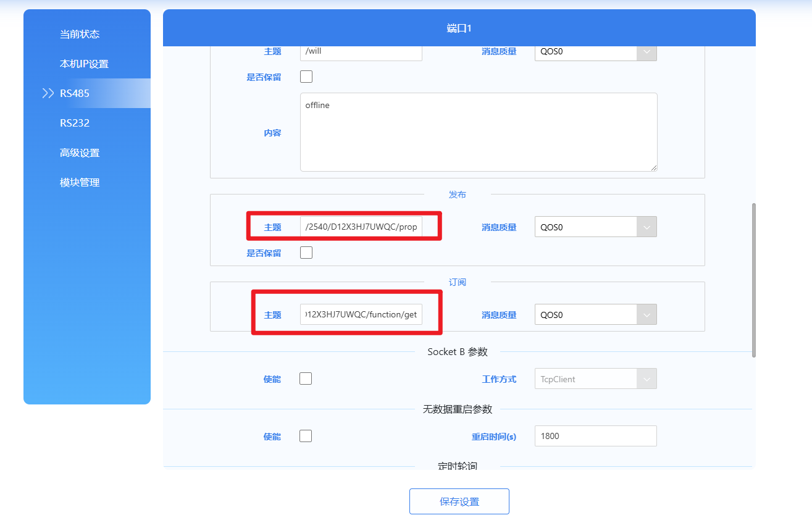Viewport: 812px width, 523px height.
Task: Enable the Socket B 使能 checkbox
Action: point(305,379)
